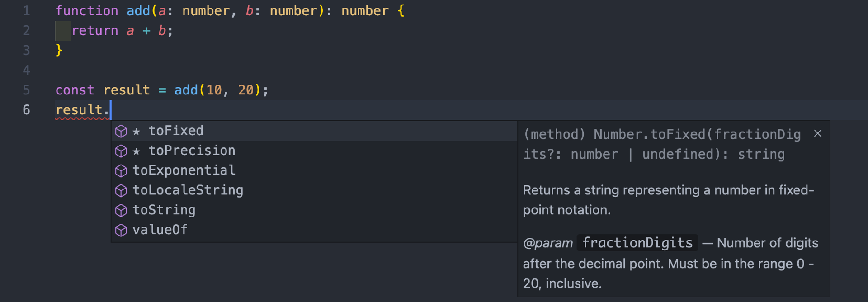Select valueOf in the suggestion list
This screenshot has width=868, height=302.
314,231
